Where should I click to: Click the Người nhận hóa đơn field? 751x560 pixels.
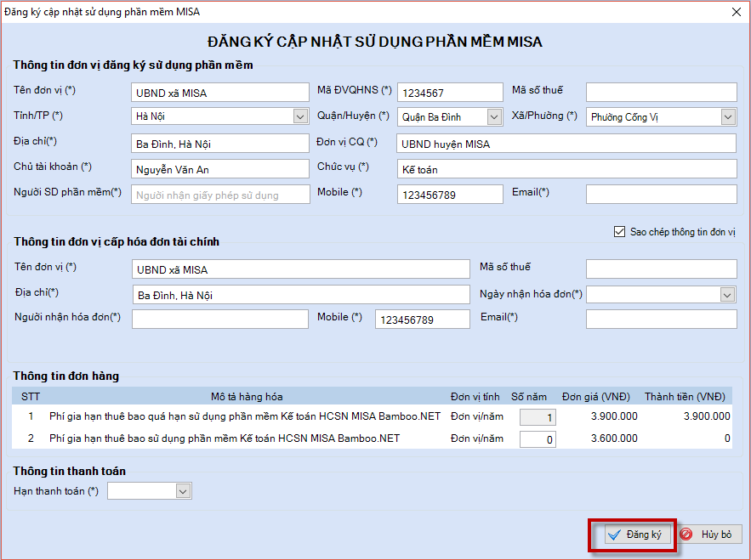pos(219,320)
